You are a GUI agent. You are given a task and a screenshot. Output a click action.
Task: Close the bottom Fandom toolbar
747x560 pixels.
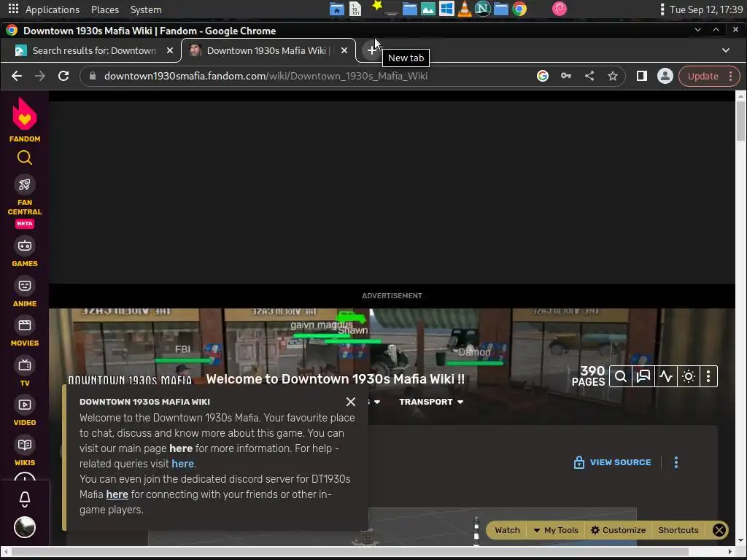coord(719,530)
